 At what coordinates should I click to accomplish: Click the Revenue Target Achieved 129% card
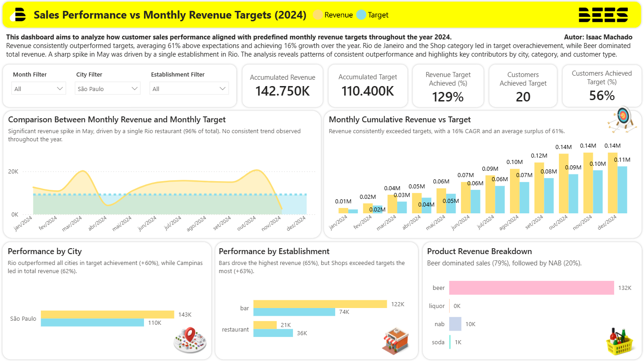pos(448,86)
